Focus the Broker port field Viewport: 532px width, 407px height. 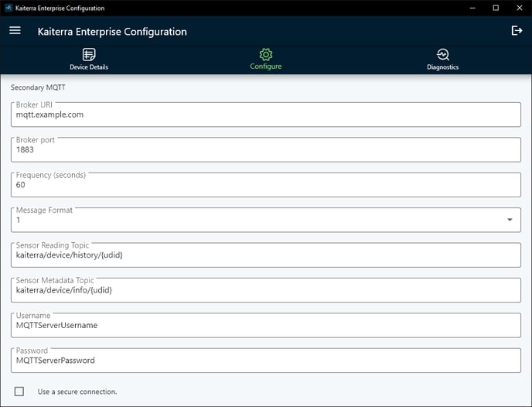click(x=266, y=149)
